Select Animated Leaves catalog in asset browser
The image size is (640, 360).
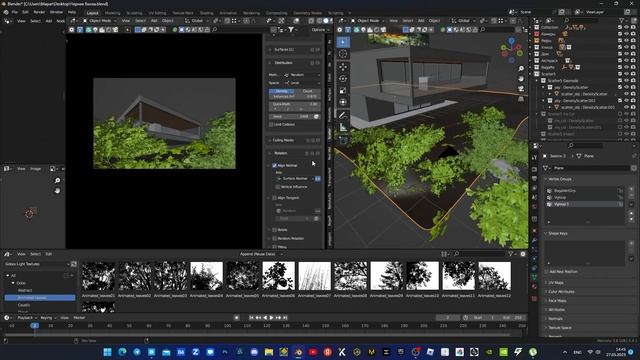point(40,298)
